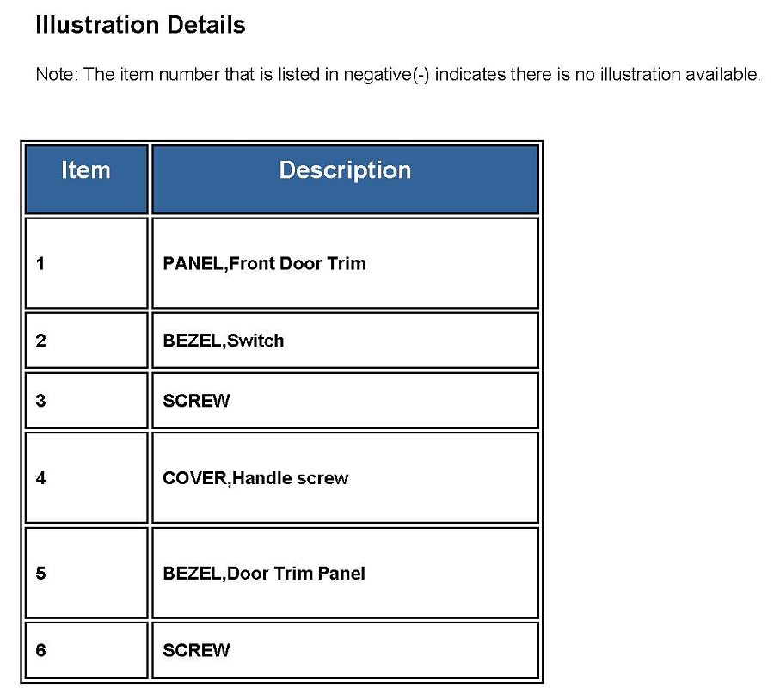Select the Item column header
Image resolution: width=774 pixels, height=700 pixels.
click(x=86, y=170)
